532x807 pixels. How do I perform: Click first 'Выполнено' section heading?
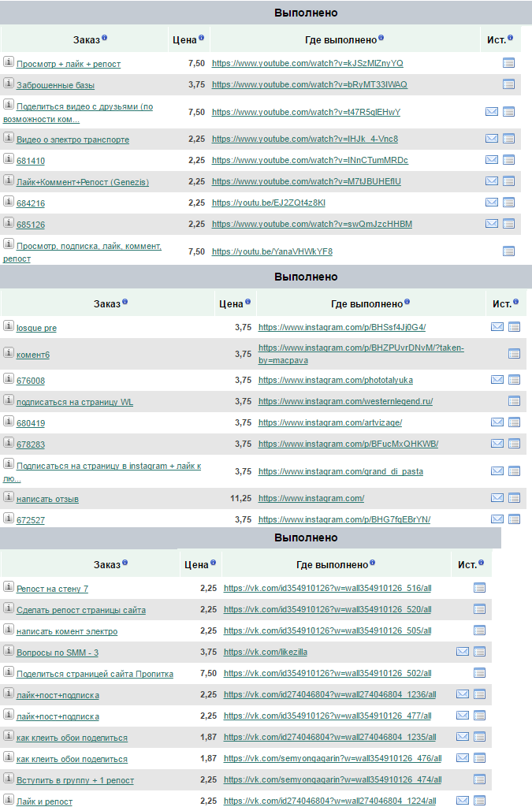pyautogui.click(x=306, y=13)
